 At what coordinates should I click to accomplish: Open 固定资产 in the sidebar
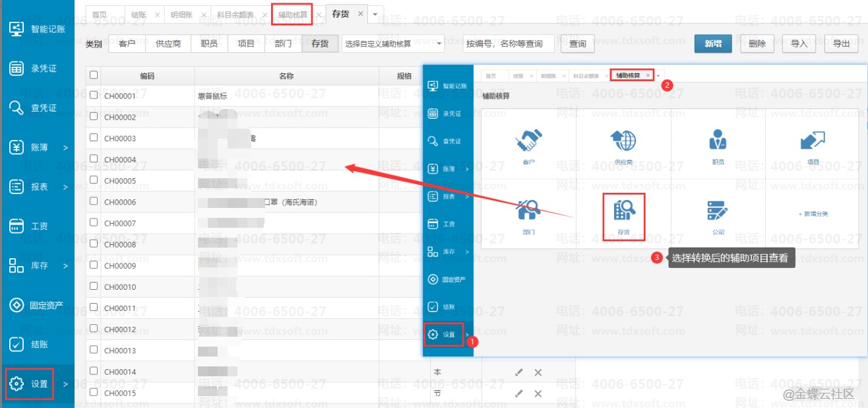[38, 305]
